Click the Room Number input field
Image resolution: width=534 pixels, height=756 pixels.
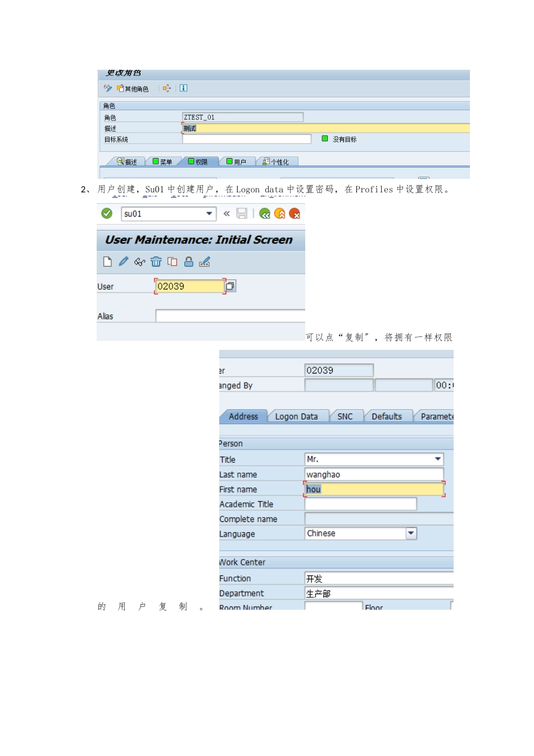[333, 606]
